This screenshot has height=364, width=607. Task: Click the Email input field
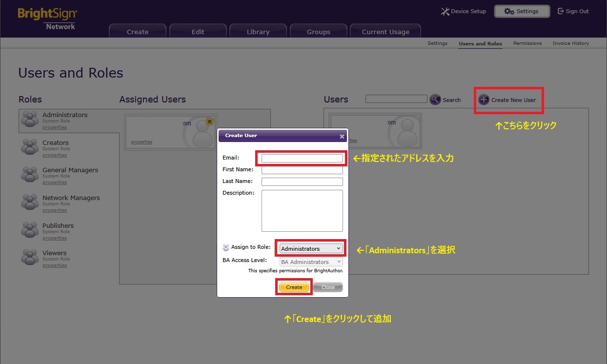tap(302, 158)
